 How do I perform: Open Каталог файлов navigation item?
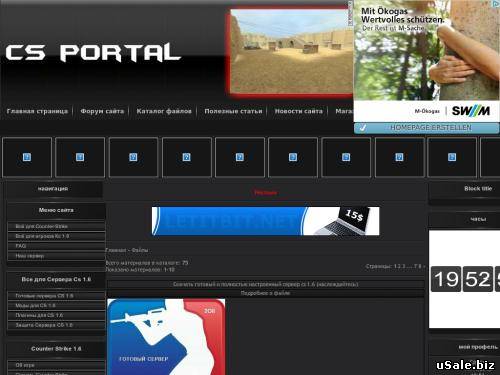click(x=164, y=111)
